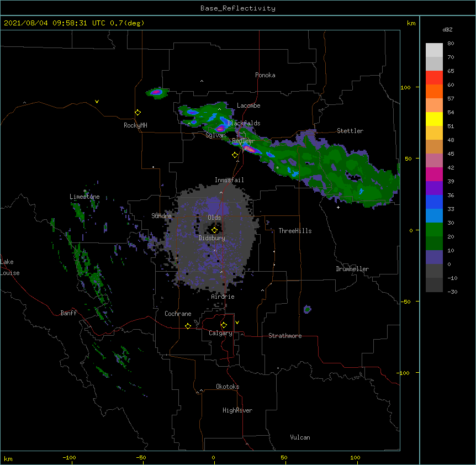Select the yellow diamond marker below RedDeer
Viewport: 476px width, 465px height.
point(235,155)
